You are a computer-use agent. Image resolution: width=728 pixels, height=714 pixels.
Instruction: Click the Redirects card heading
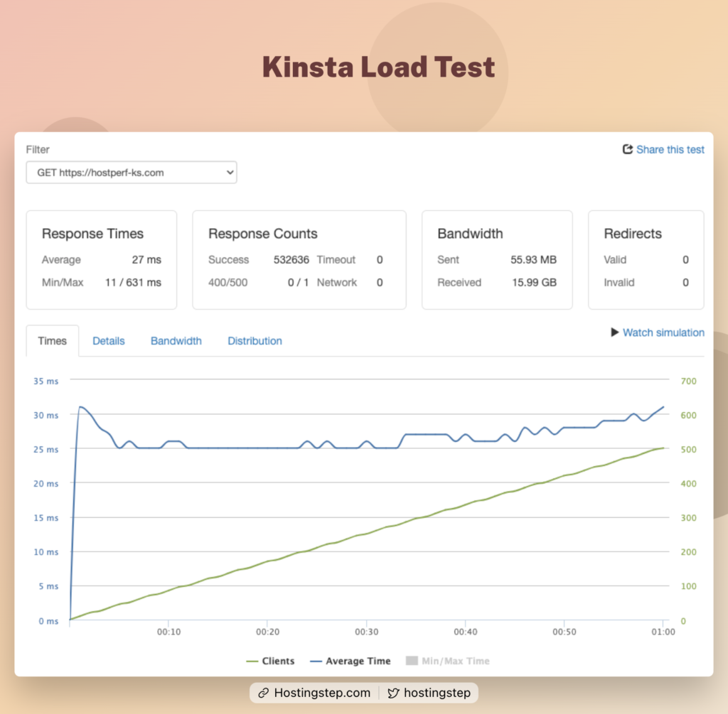pyautogui.click(x=632, y=233)
